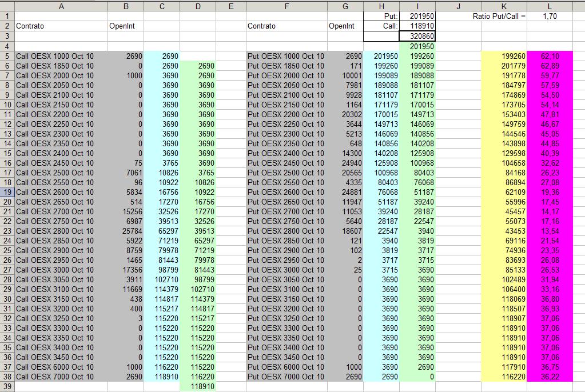Viewport: 585px width, 392px height.
Task: Click value 2690 in column I row 37
Action: tap(417, 367)
